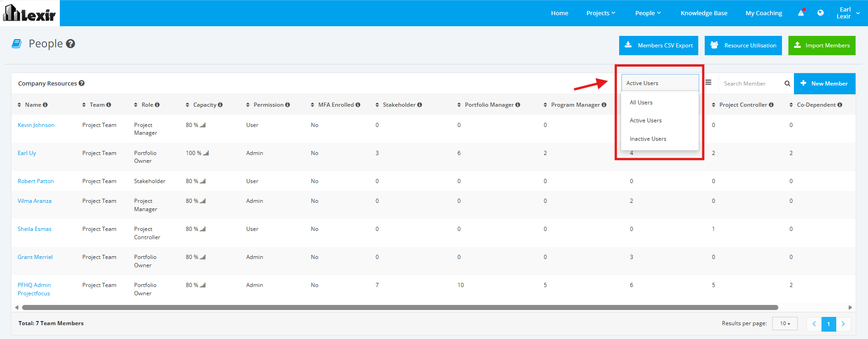868x339 pixels.
Task: Open My Coaching
Action: coord(764,13)
